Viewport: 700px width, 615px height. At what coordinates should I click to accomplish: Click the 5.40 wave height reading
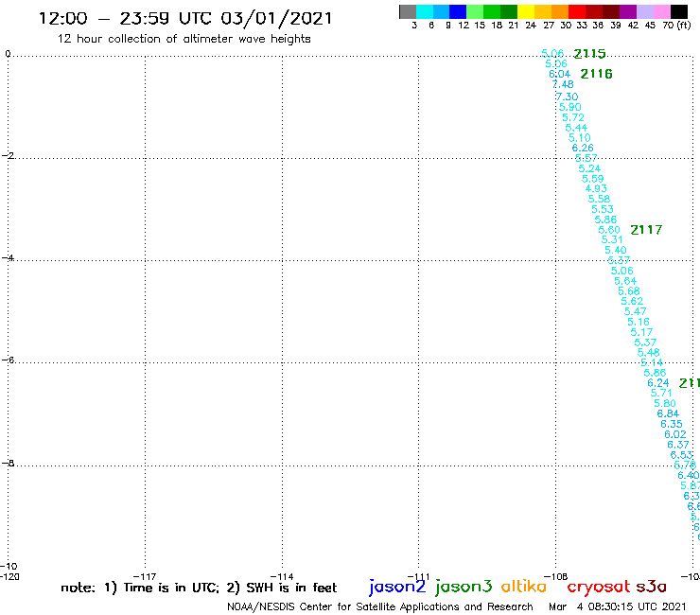point(616,250)
